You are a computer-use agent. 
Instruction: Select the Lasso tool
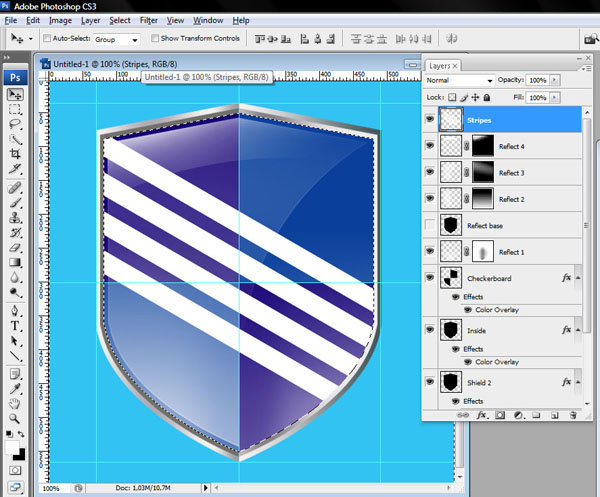[x=15, y=124]
